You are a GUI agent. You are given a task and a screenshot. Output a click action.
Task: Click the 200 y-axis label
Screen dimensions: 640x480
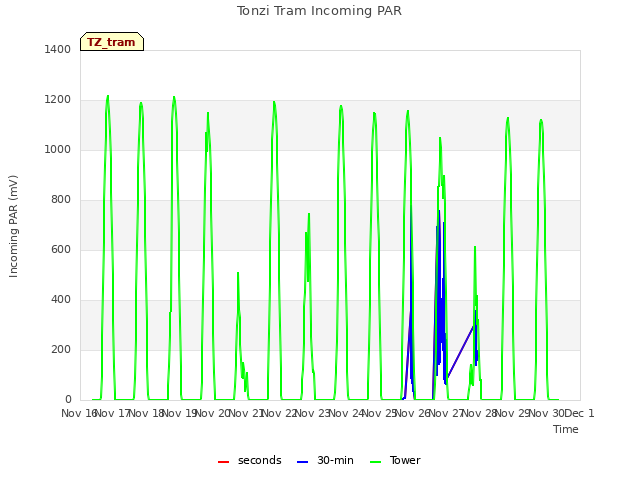pyautogui.click(x=61, y=349)
